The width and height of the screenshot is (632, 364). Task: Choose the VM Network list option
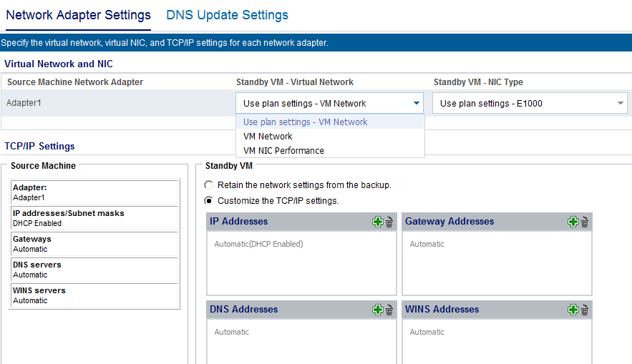(x=268, y=136)
